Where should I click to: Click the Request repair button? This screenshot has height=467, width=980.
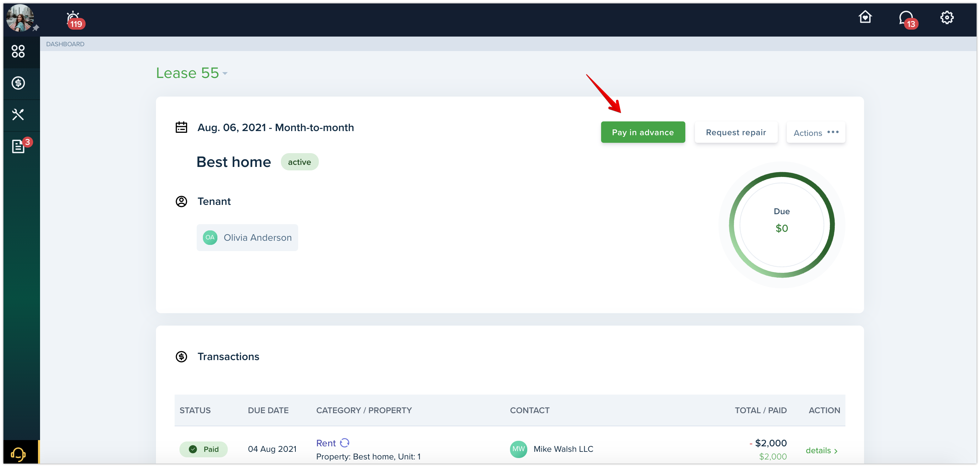[736, 132]
